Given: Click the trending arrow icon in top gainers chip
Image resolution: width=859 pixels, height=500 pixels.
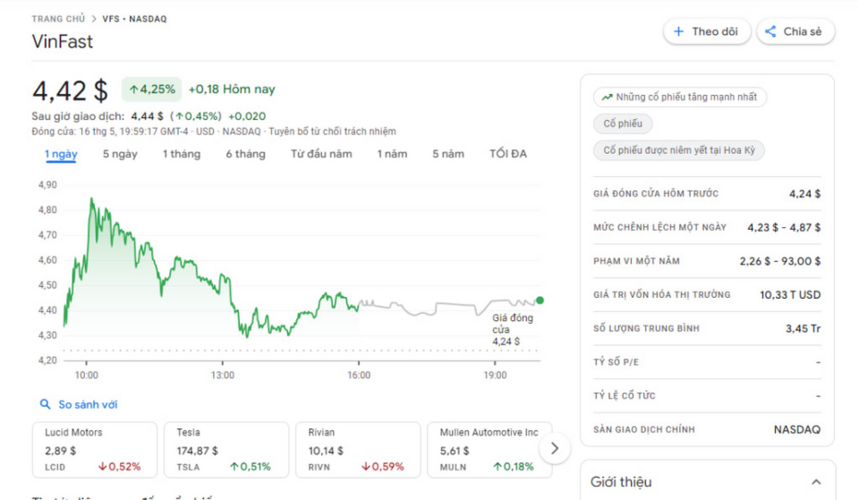Looking at the screenshot, I should 606,97.
